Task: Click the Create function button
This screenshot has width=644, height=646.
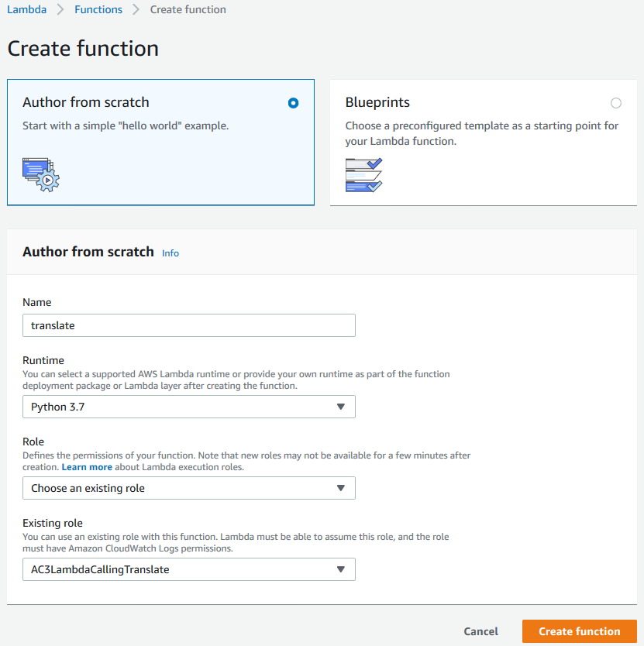Action: [579, 631]
